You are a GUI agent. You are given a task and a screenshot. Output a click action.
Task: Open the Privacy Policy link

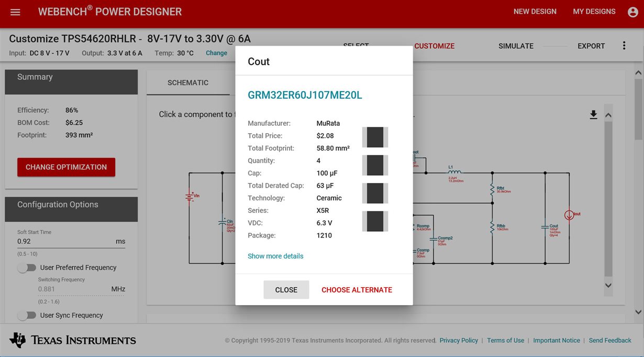pyautogui.click(x=459, y=340)
